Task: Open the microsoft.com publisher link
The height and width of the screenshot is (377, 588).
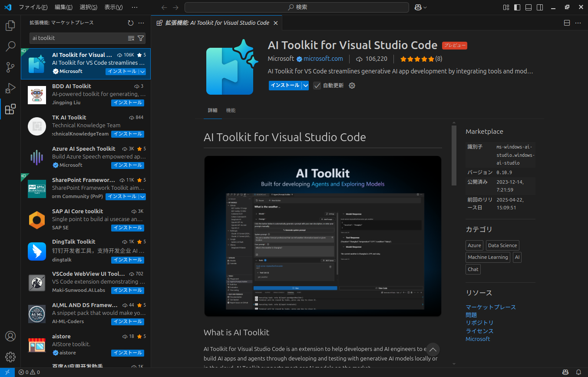Action: 323,59
